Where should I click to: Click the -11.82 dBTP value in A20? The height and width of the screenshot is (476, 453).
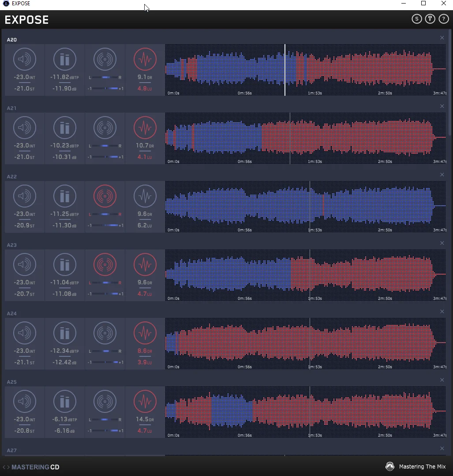click(x=64, y=77)
